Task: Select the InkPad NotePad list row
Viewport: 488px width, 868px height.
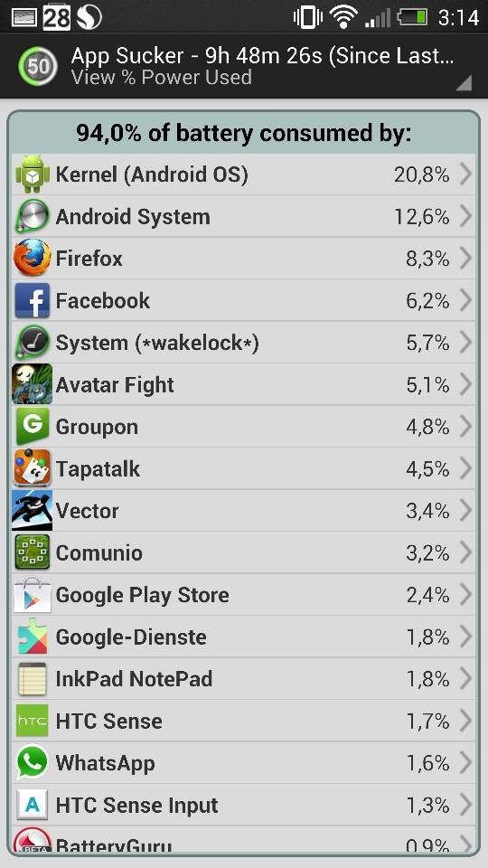Action: 244,679
